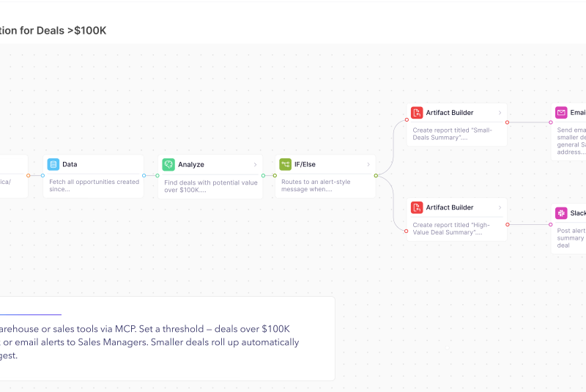Click the 'Deals >$100K' page heading

pos(53,30)
